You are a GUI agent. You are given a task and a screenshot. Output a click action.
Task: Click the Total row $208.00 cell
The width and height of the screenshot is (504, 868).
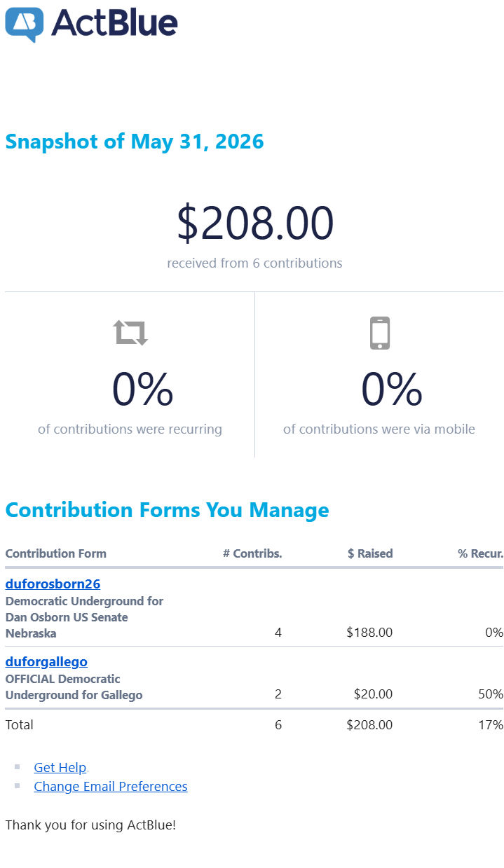point(369,725)
